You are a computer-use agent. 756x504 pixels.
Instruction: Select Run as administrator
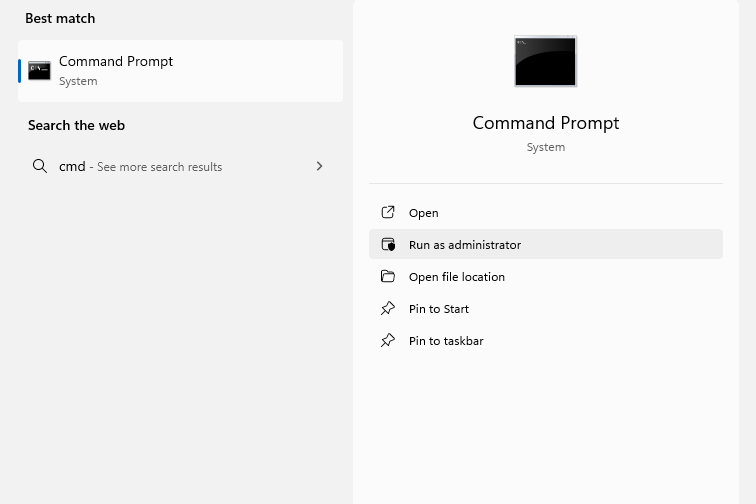pos(465,245)
